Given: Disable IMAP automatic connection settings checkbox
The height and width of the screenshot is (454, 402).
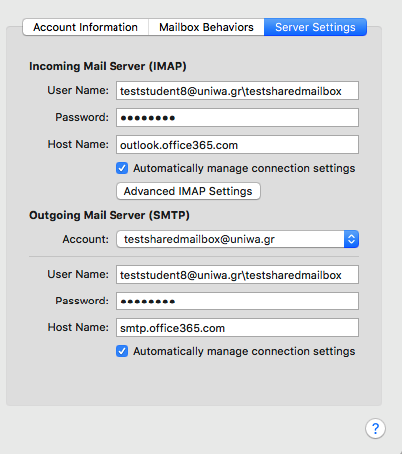Looking at the screenshot, I should (122, 168).
